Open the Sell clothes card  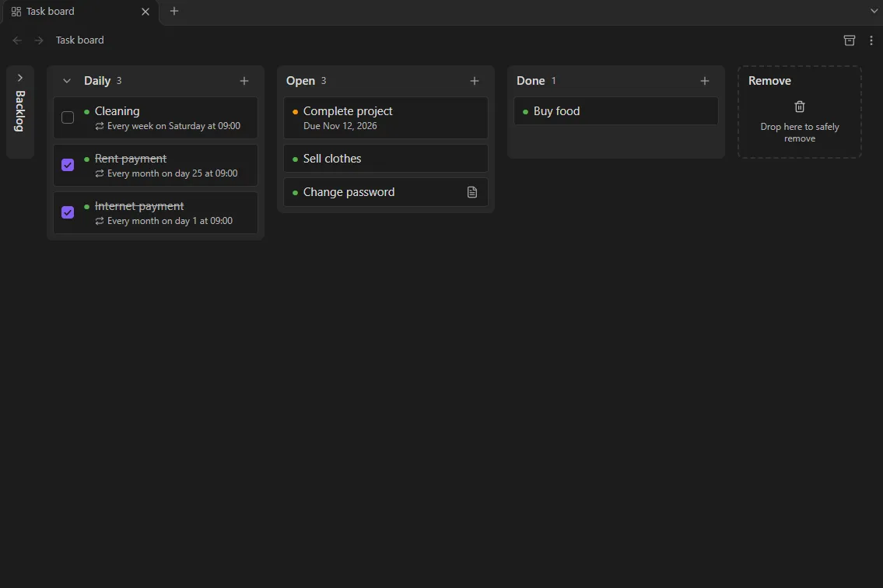[386, 159]
